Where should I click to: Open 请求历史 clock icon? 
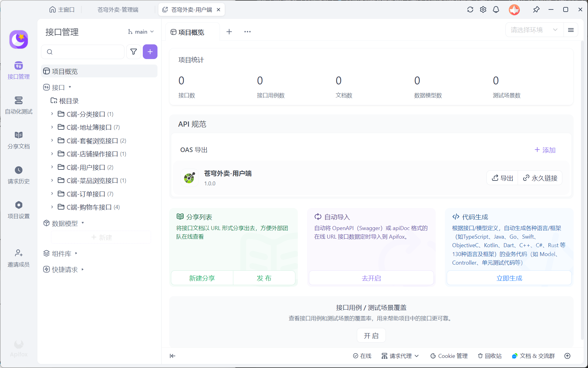(18, 170)
